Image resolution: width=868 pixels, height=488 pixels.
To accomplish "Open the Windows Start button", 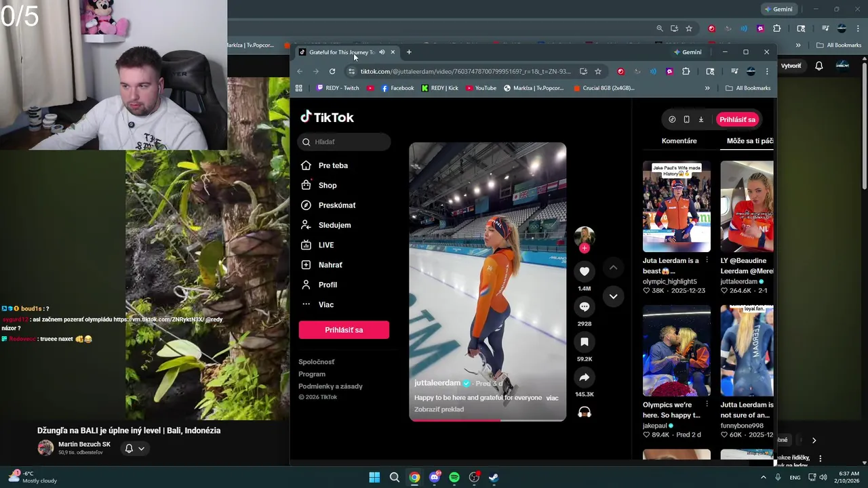I will pyautogui.click(x=374, y=477).
